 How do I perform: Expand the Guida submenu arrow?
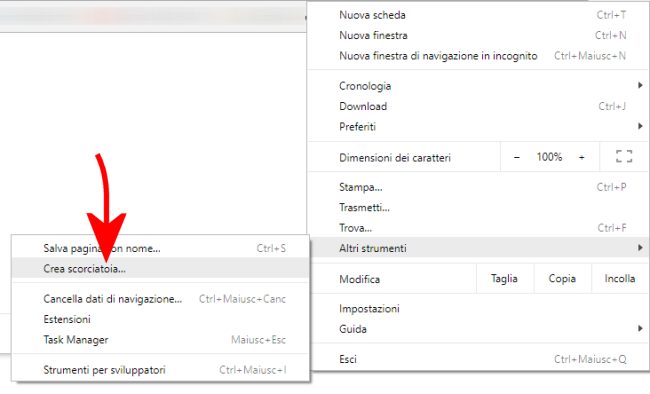(x=640, y=328)
